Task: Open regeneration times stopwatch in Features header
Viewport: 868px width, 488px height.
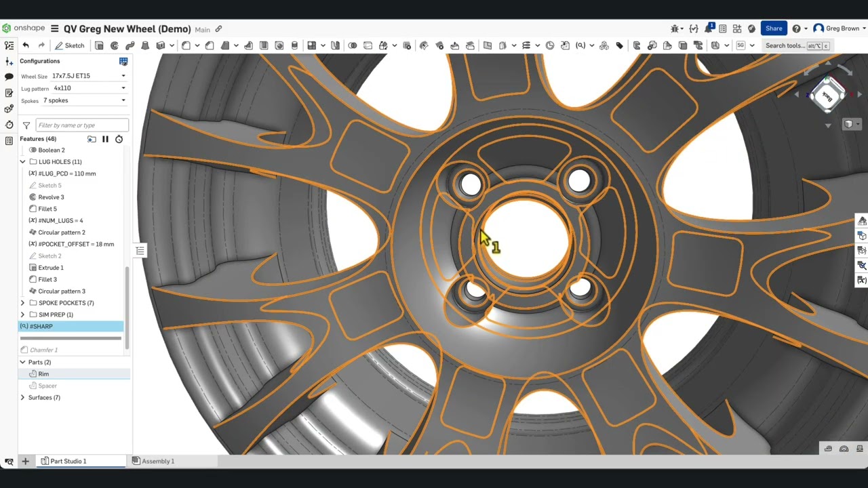Action: tap(119, 139)
